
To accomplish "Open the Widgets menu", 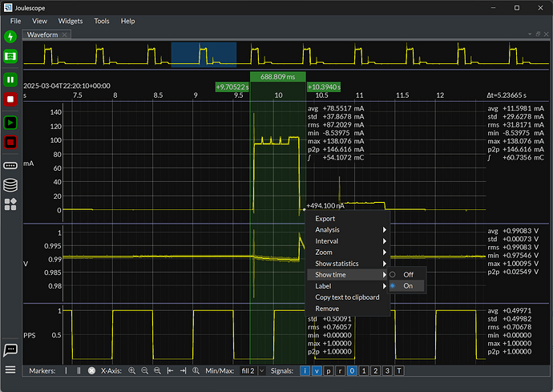I will [x=71, y=21].
